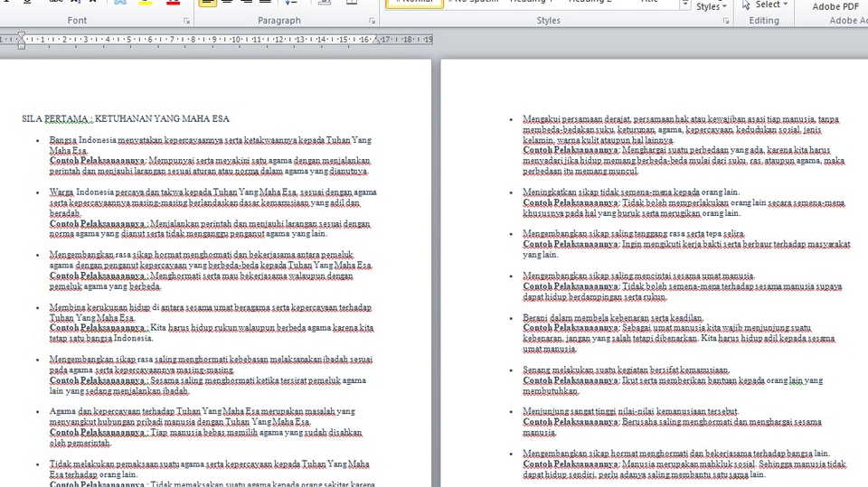Click the heading "SILA PERTAMA : KETUHANAN YANG MAHA ESA"
Screen dimensions: 868x487
pyautogui.click(x=126, y=118)
